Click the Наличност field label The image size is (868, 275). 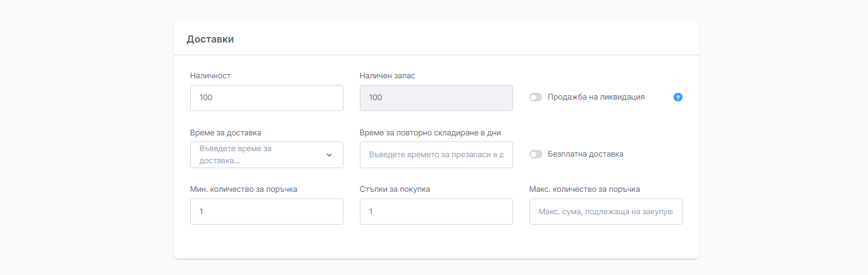tap(210, 76)
